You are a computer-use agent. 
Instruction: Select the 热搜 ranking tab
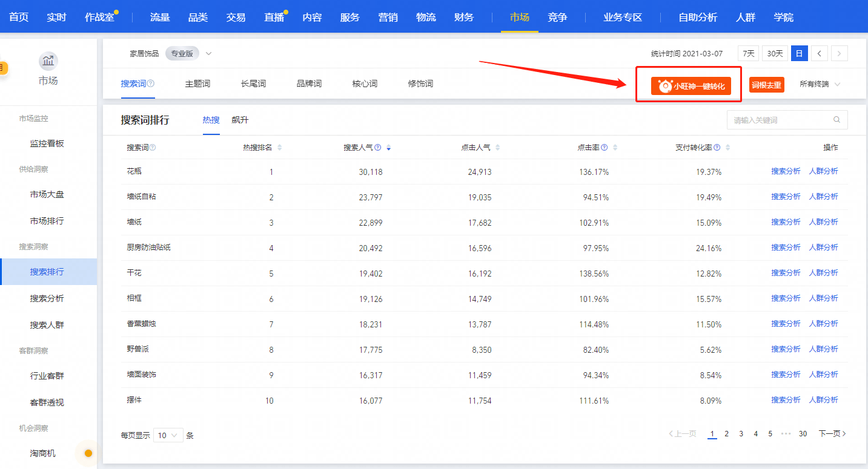(211, 120)
